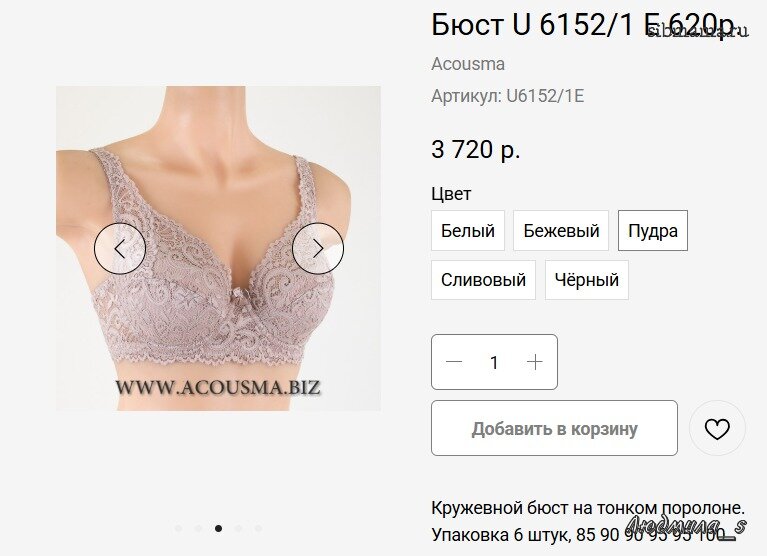
Task: Select the Бежевый color option
Action: point(561,230)
